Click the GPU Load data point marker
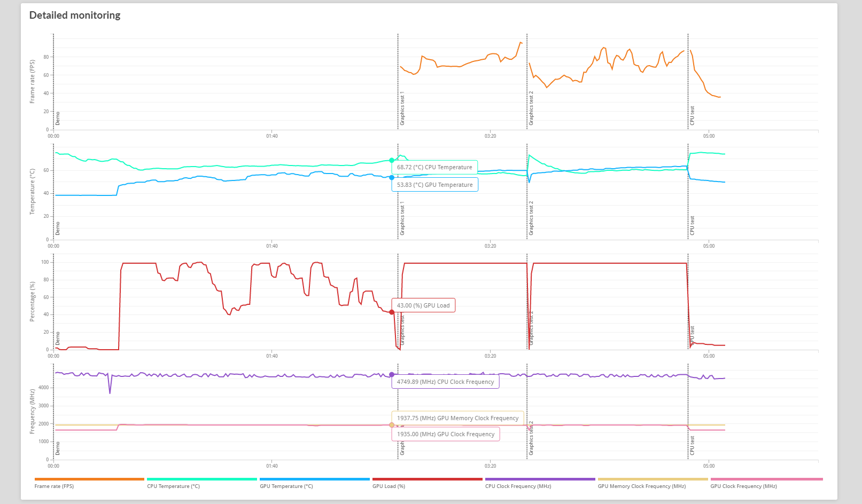This screenshot has height=504, width=862. [392, 312]
